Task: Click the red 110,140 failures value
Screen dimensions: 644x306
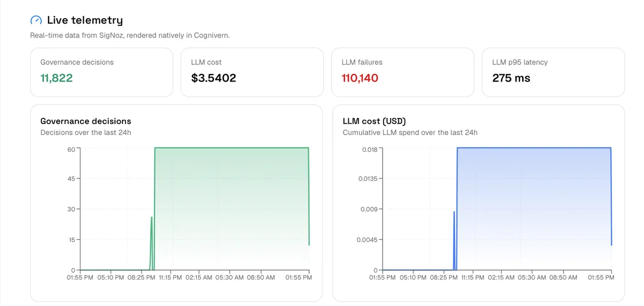Action: pyautogui.click(x=360, y=78)
